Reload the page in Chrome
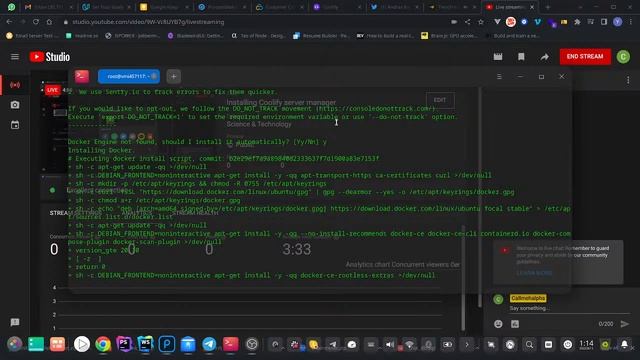This screenshot has height=360, width=640. [x=36, y=22]
